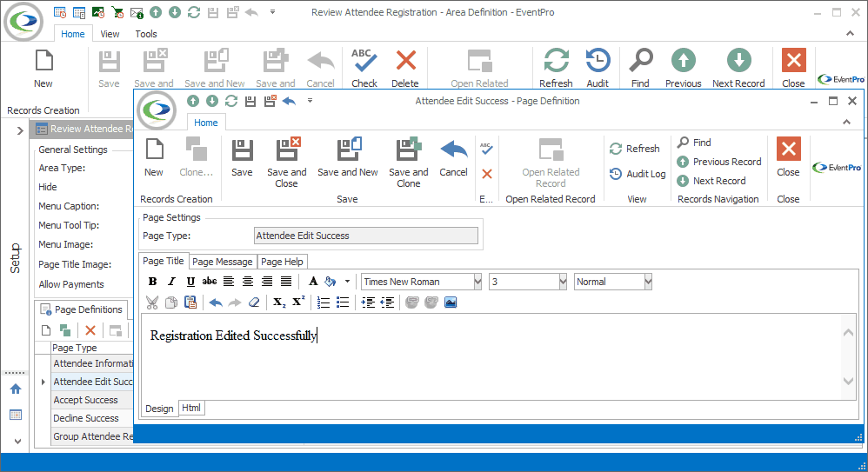868x472 pixels.
Task: Open main window quick access toolbar dropdown
Action: pyautogui.click(x=272, y=11)
